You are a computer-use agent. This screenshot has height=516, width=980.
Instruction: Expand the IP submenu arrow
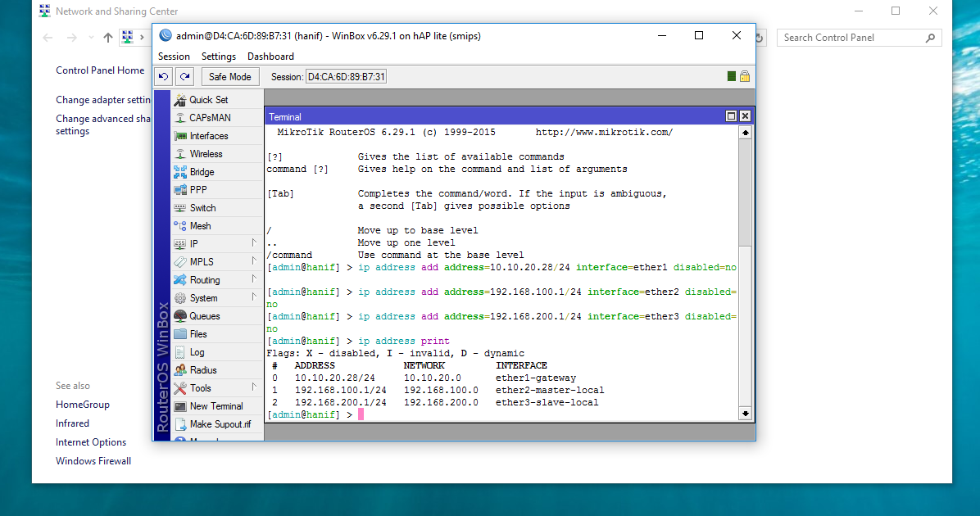coord(254,243)
